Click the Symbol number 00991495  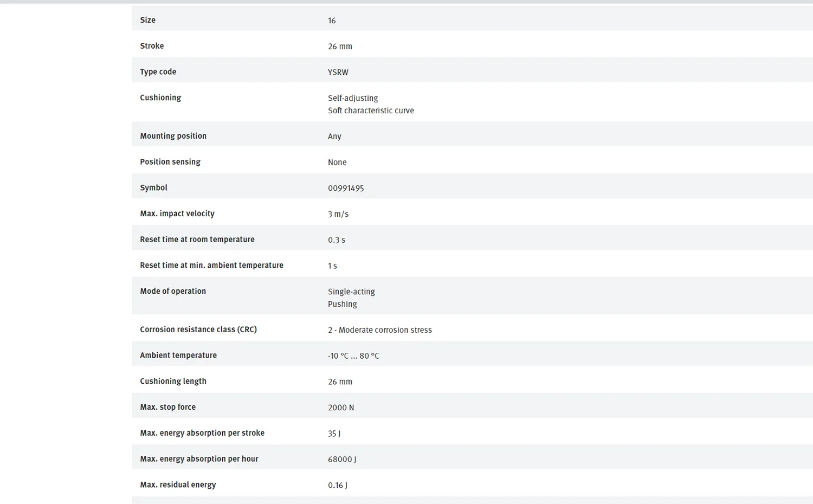(346, 188)
